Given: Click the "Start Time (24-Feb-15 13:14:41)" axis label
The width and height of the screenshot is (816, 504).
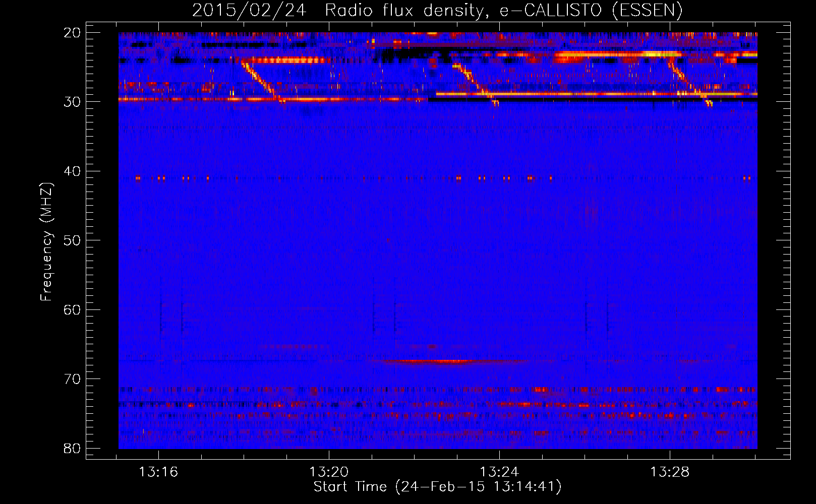Looking at the screenshot, I should [437, 487].
